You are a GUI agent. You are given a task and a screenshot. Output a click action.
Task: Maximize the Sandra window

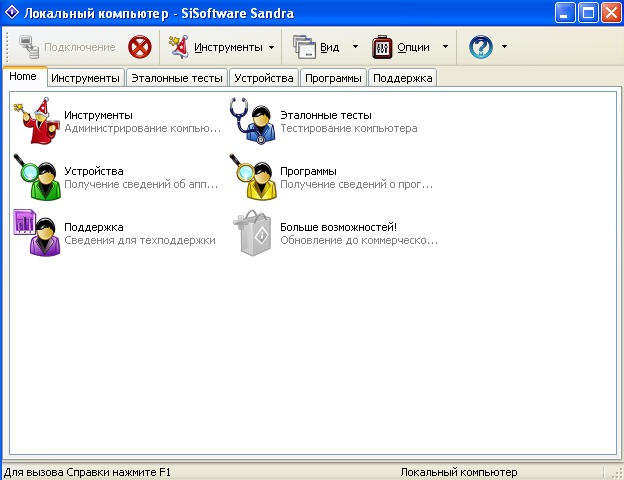[588, 13]
